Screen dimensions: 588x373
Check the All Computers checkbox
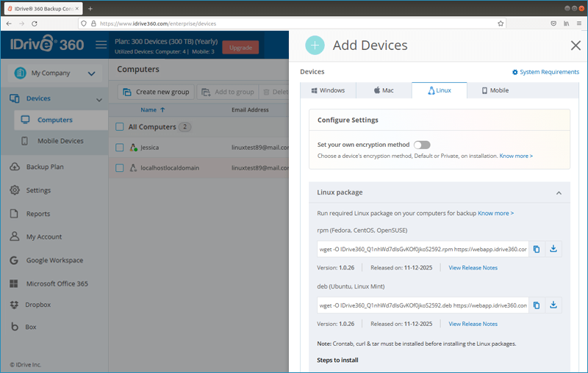point(120,127)
